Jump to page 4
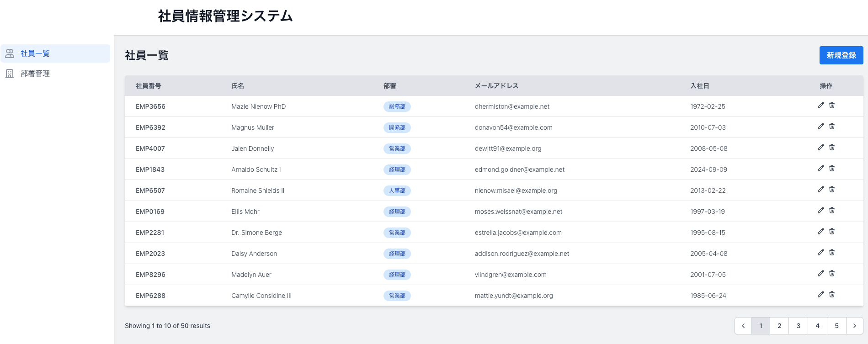 [x=818, y=326]
